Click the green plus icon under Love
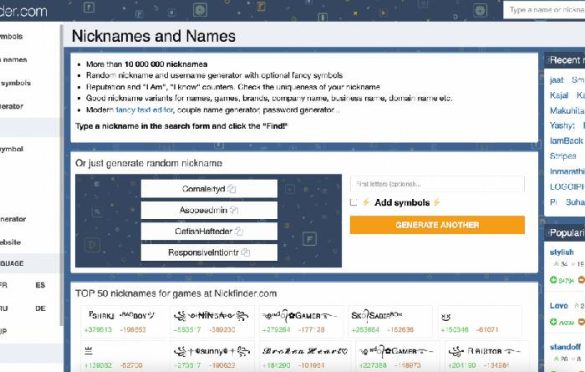This screenshot has height=372, width=585. pos(553,321)
